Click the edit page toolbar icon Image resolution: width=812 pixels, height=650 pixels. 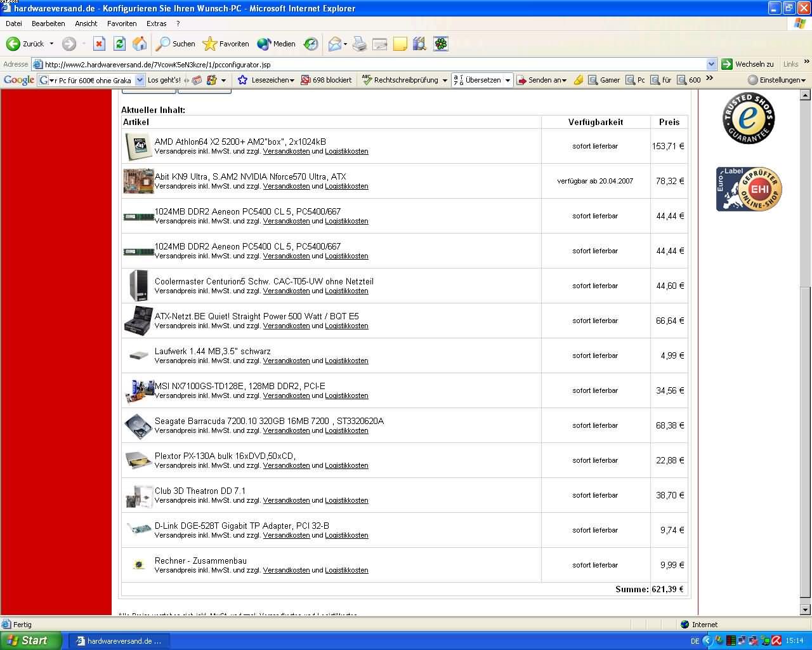pyautogui.click(x=380, y=44)
